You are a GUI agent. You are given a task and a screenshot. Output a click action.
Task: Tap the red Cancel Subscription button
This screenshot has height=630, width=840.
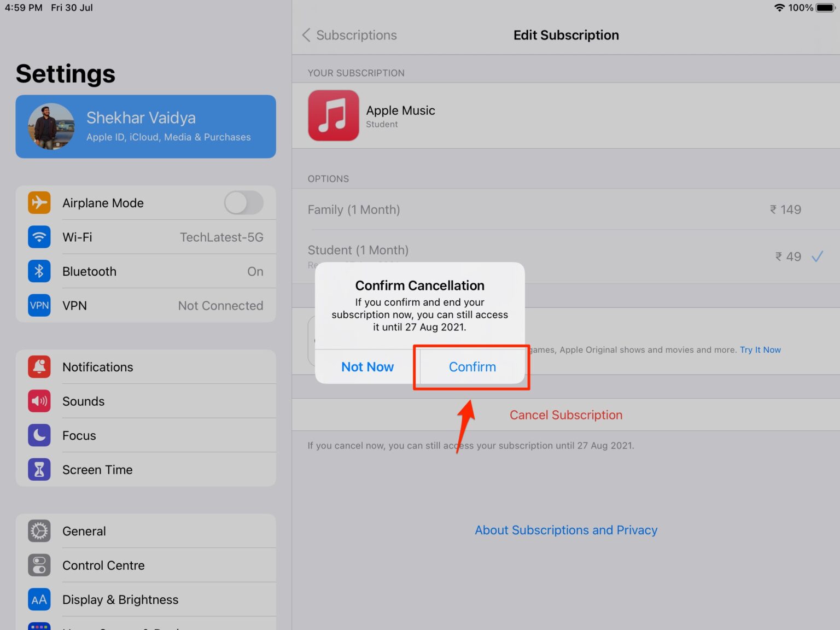(x=566, y=415)
